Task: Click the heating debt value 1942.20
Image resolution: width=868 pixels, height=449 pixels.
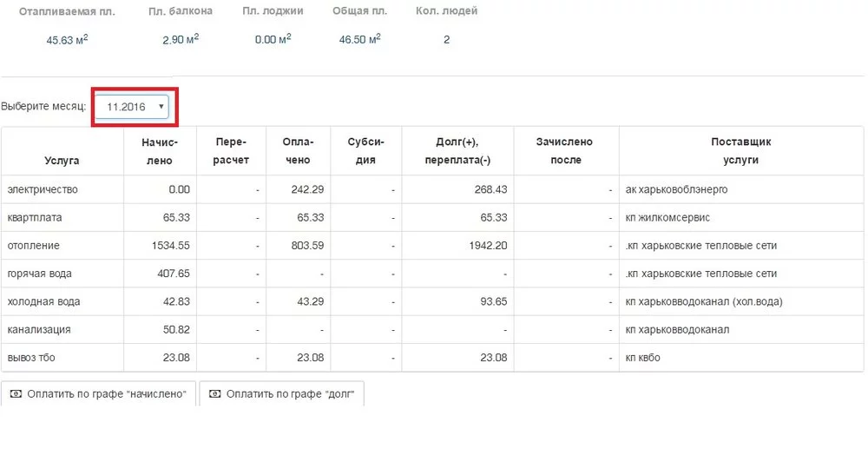Action: pos(489,246)
